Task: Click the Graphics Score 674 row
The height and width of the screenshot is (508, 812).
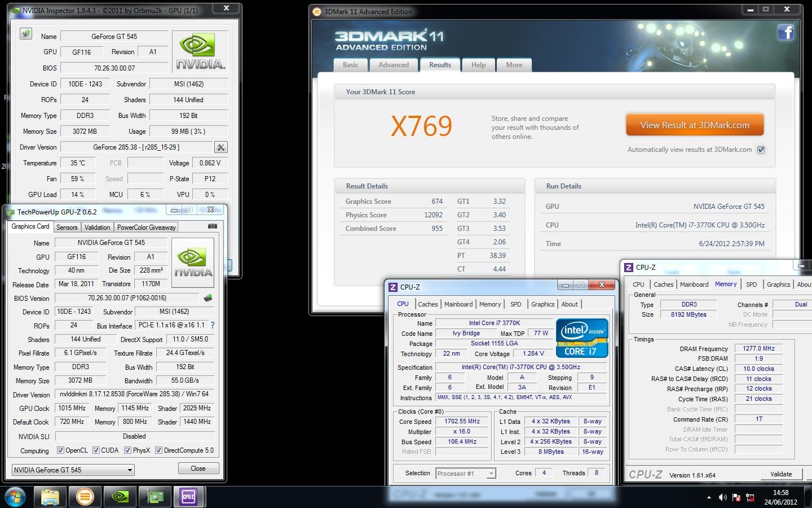Action: (394, 202)
